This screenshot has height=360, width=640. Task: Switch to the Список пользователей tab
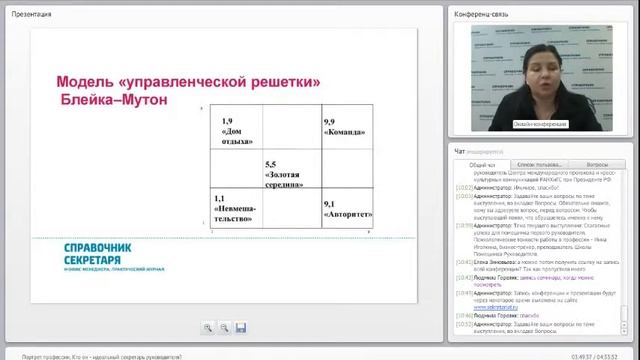(539, 164)
